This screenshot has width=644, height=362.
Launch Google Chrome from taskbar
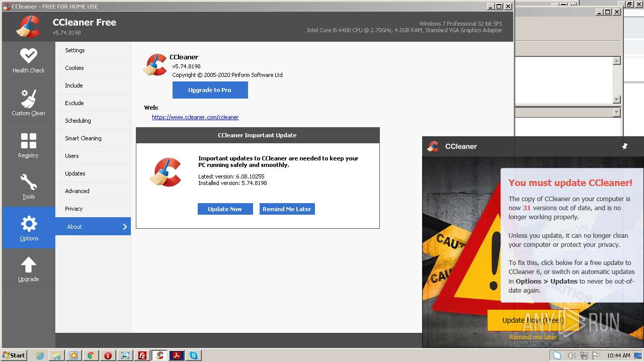(x=91, y=355)
